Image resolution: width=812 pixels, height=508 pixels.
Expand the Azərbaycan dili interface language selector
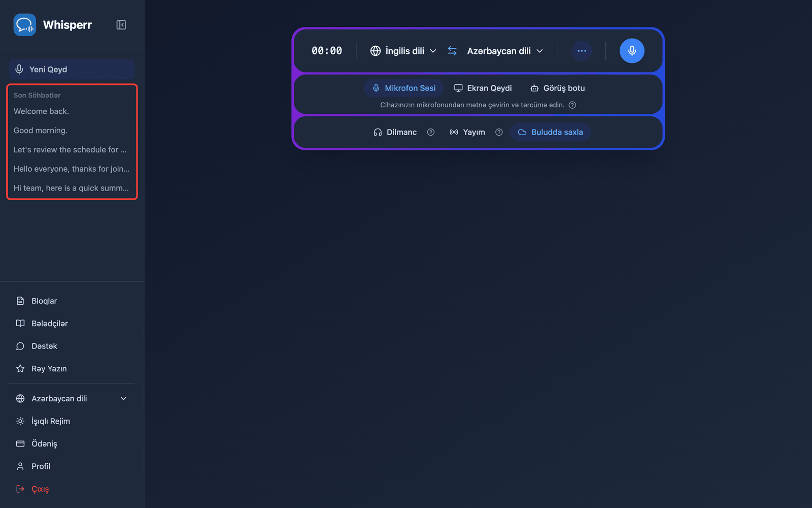pos(72,399)
